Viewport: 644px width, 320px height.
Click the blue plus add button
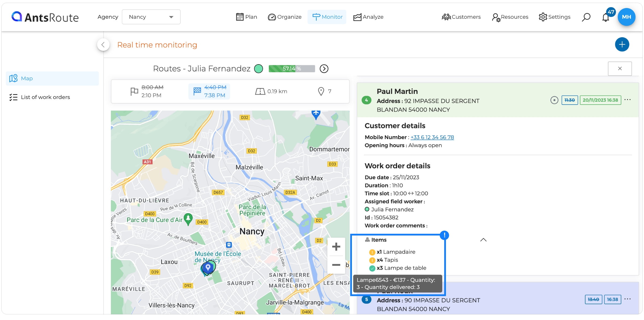coord(622,44)
